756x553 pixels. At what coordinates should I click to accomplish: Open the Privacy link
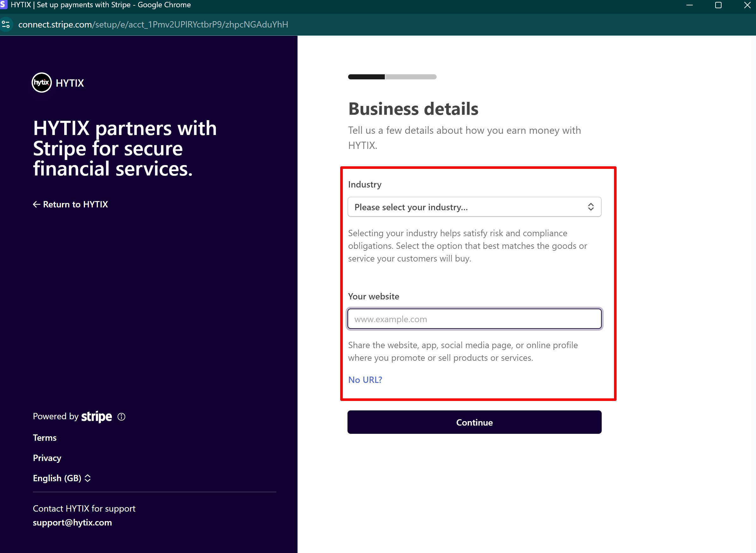point(47,458)
